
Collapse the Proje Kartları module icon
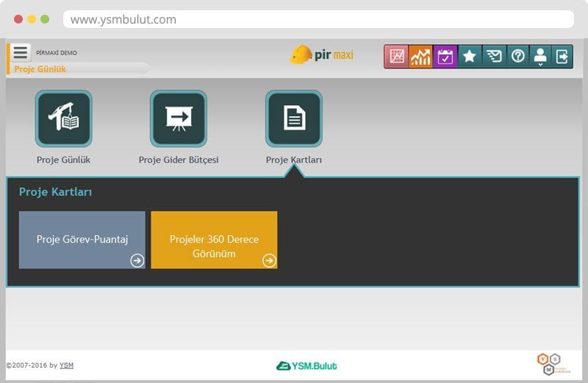(x=294, y=118)
